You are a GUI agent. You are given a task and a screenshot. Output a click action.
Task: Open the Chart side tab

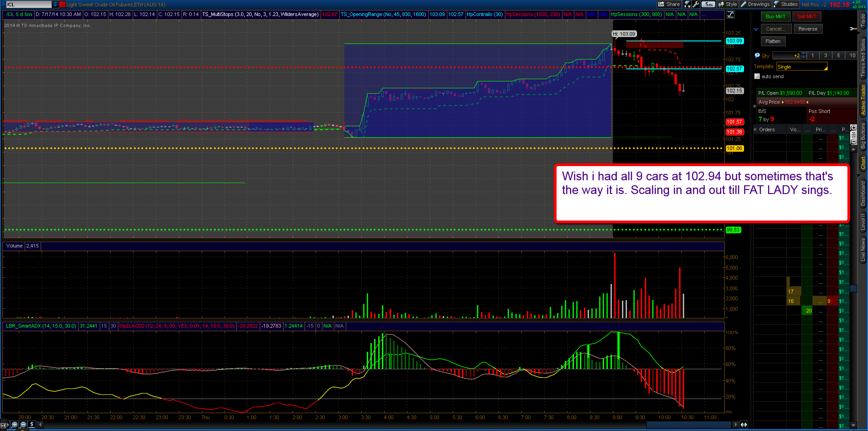(863, 163)
